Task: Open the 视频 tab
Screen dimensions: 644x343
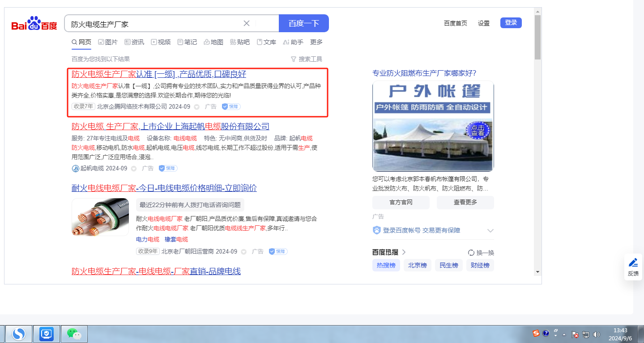Action: pos(161,42)
